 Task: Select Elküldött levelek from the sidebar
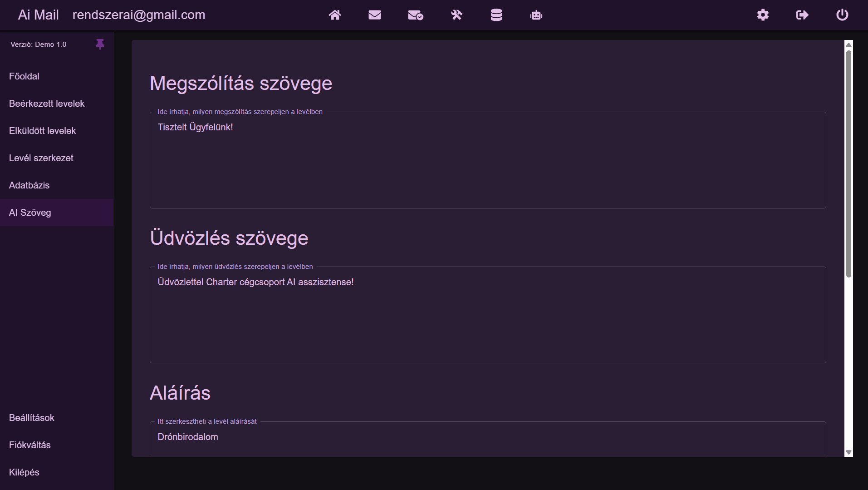pyautogui.click(x=42, y=131)
